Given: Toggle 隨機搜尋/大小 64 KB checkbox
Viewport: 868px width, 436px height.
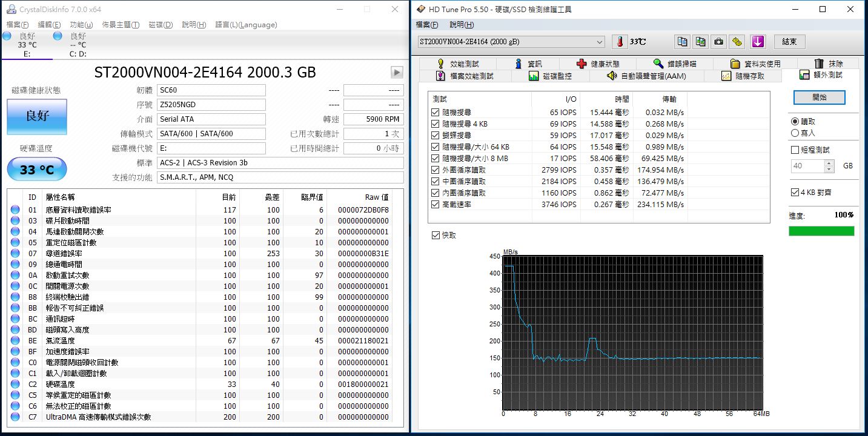Looking at the screenshot, I should [435, 147].
